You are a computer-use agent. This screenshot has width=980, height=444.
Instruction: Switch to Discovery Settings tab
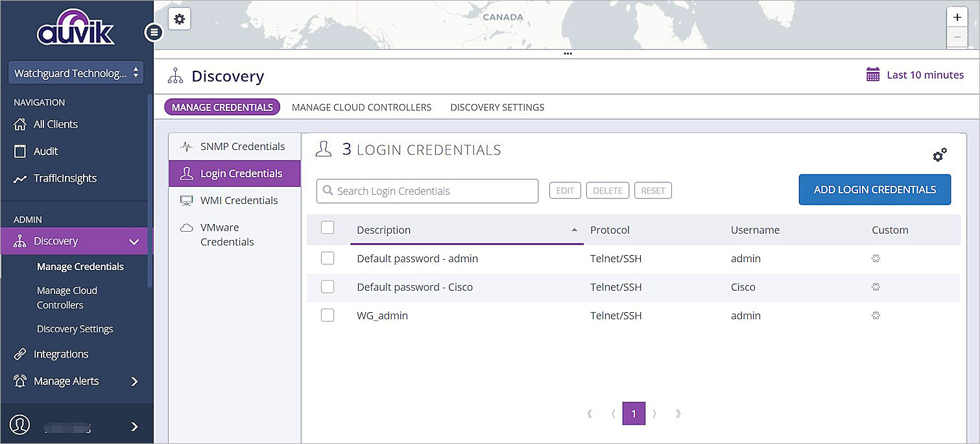click(497, 107)
